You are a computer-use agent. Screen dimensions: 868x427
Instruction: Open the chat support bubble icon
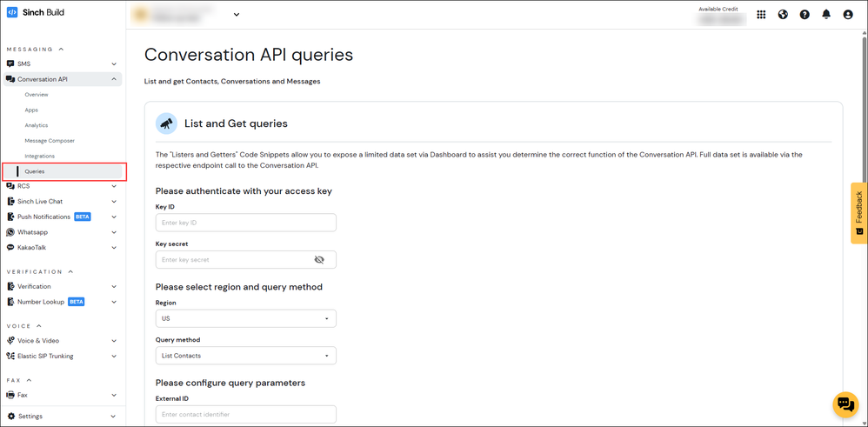tap(845, 404)
